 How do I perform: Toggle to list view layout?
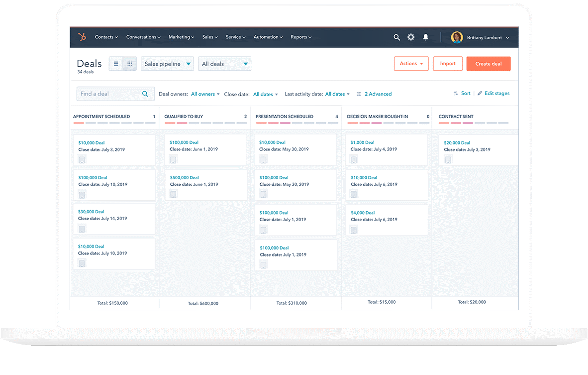coord(115,63)
